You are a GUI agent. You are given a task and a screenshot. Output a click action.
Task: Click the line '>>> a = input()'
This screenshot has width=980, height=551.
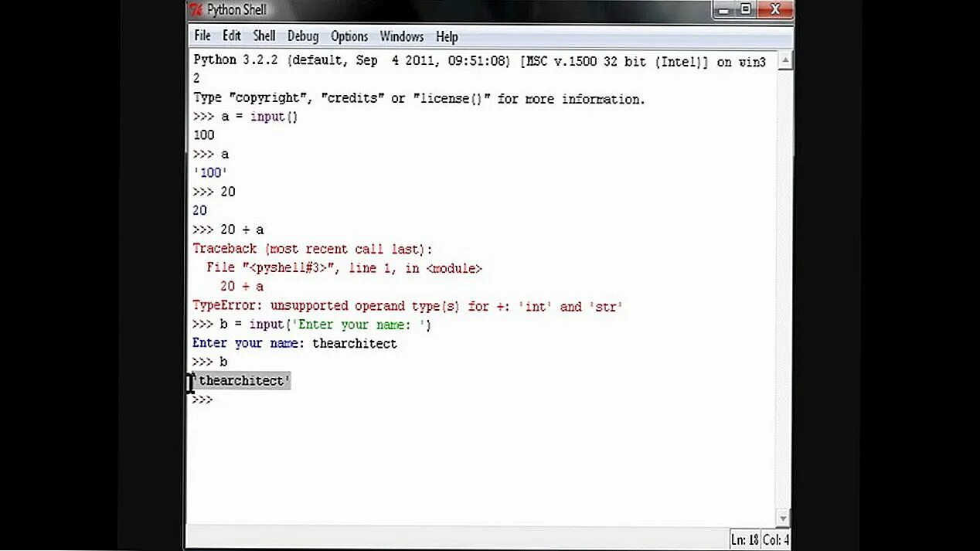(245, 117)
